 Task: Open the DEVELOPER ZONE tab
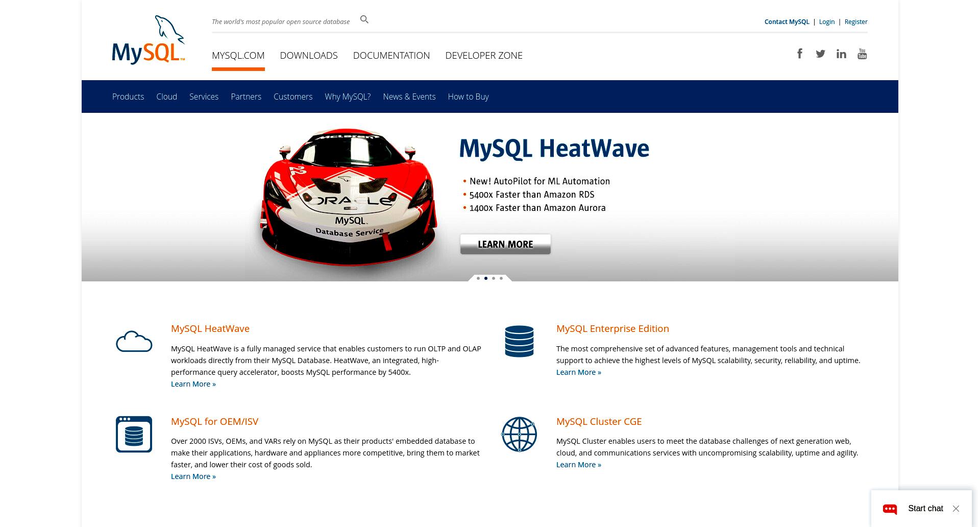(484, 55)
